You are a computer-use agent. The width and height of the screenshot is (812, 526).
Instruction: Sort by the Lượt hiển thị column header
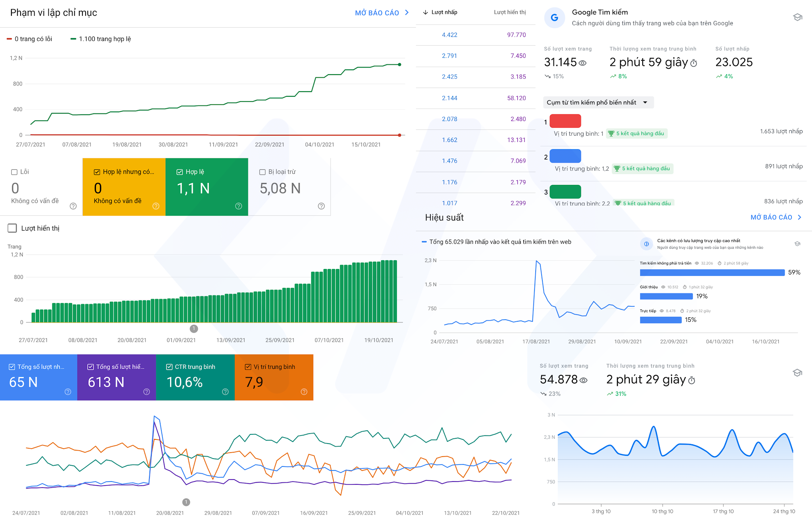tap(510, 12)
